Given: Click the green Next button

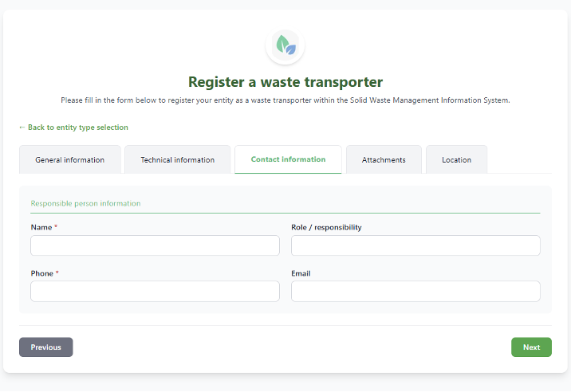Looking at the screenshot, I should (531, 347).
